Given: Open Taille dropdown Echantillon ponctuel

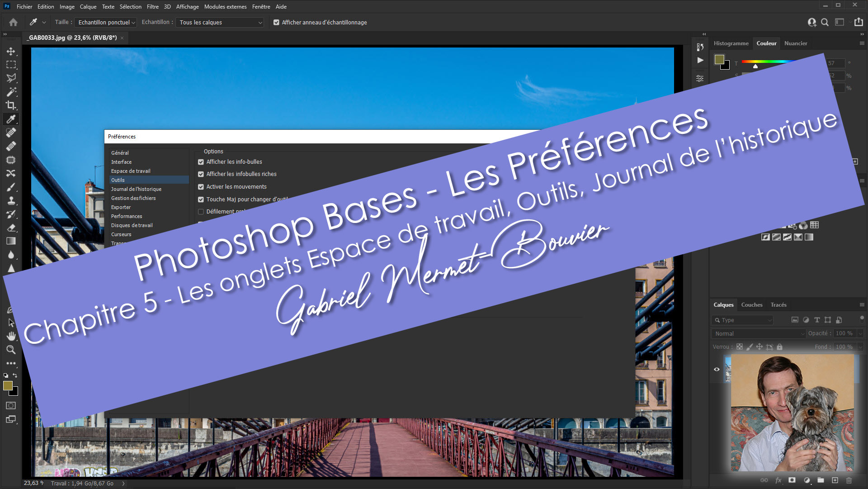Looking at the screenshot, I should (106, 22).
